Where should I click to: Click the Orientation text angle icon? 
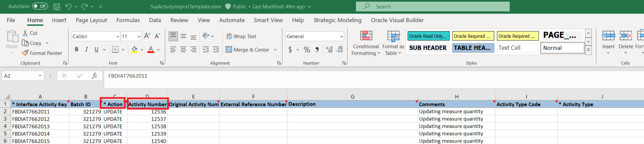(206, 36)
